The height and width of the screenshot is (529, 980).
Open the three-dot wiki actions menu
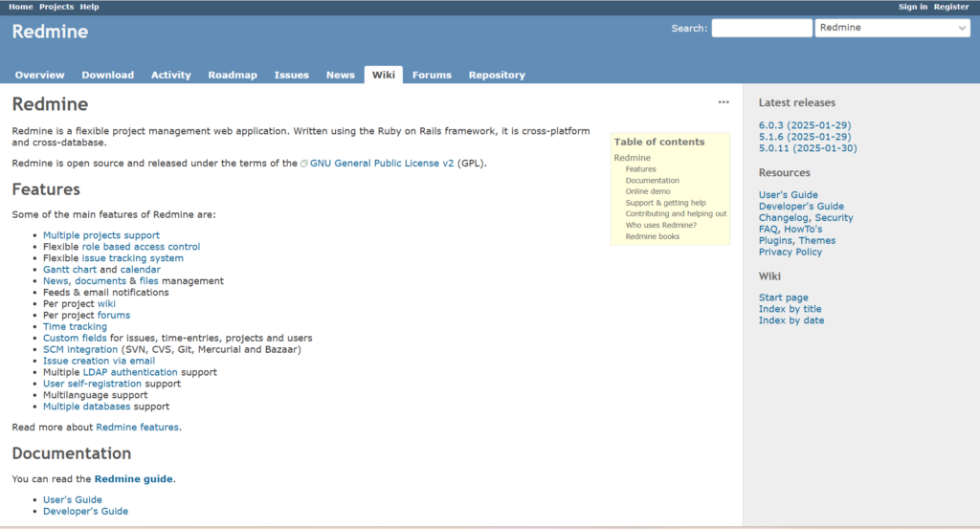pyautogui.click(x=724, y=102)
